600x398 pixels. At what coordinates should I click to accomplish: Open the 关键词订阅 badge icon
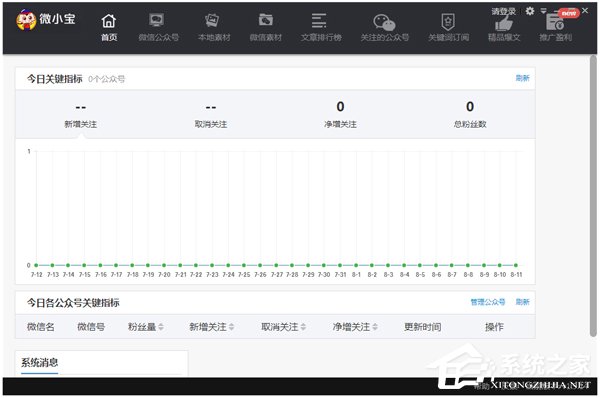pos(448,21)
